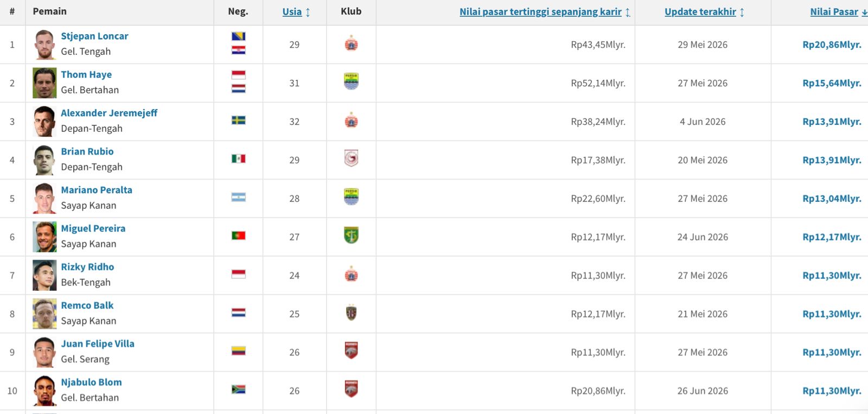
Task: Open the club crest in Brian Rubio row
Action: pyautogui.click(x=351, y=158)
